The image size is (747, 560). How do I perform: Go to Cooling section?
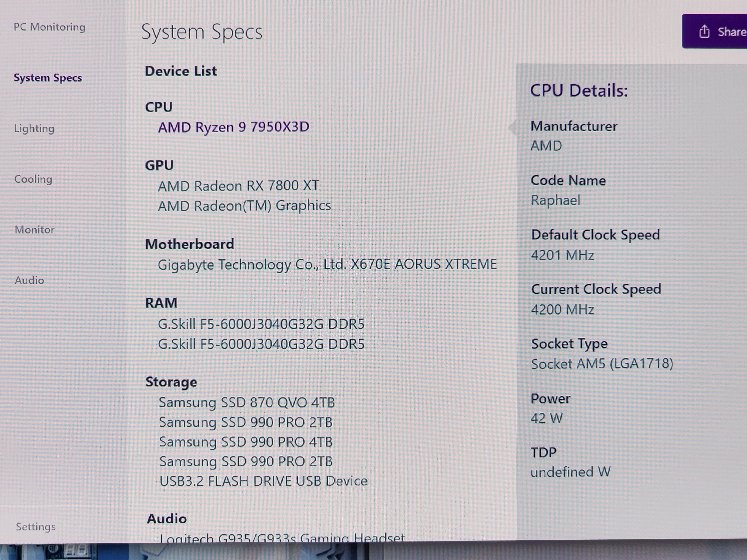pos(33,179)
